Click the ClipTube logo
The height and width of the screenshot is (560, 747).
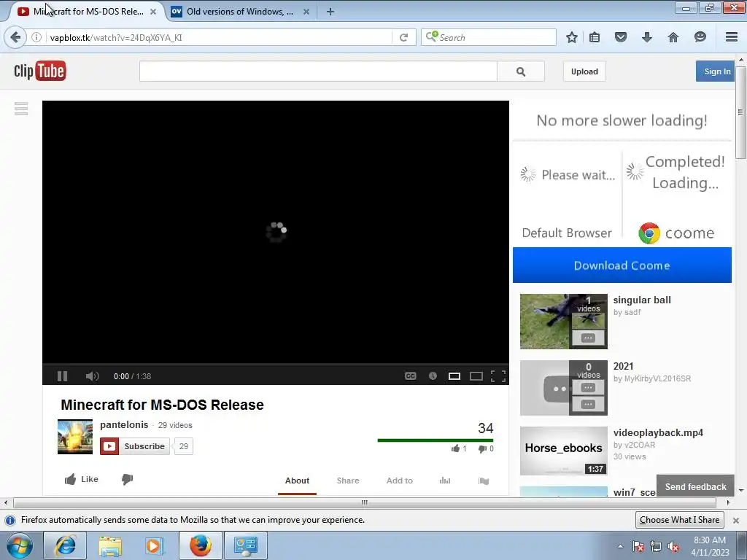coord(40,71)
